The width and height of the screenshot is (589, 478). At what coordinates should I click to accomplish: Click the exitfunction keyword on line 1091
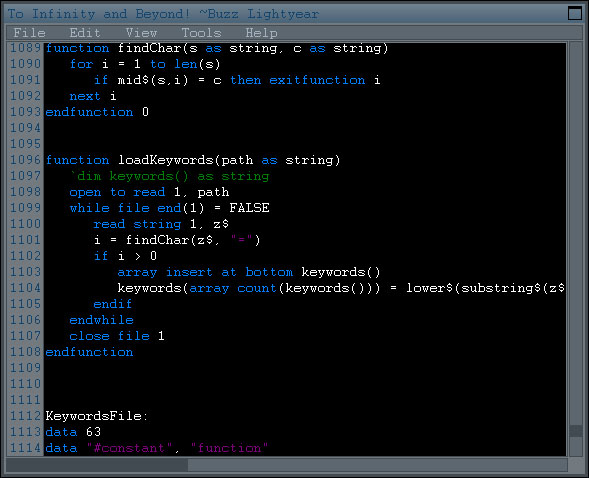coord(317,80)
